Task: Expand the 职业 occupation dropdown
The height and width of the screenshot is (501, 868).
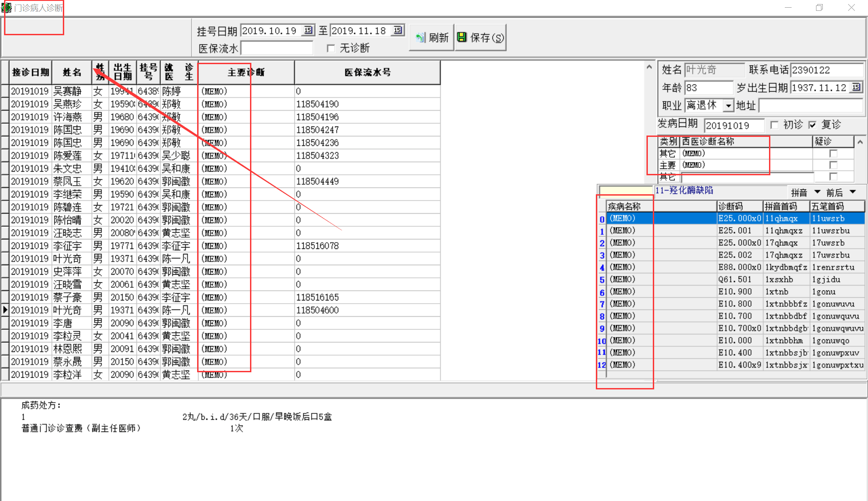Action: (x=728, y=106)
